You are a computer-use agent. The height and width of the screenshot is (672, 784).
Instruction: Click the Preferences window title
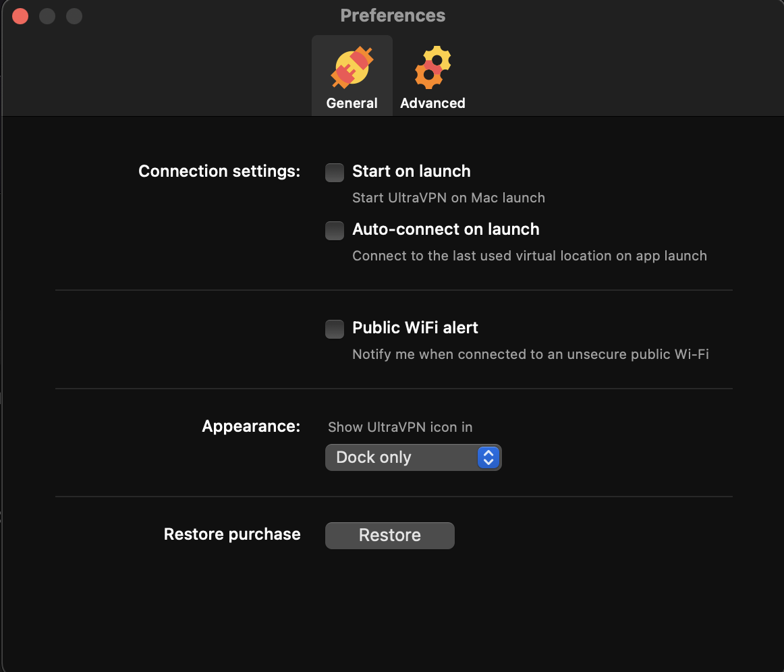click(393, 16)
